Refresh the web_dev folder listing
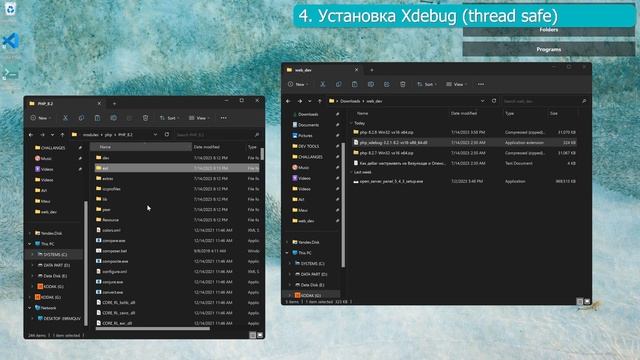 coord(494,100)
